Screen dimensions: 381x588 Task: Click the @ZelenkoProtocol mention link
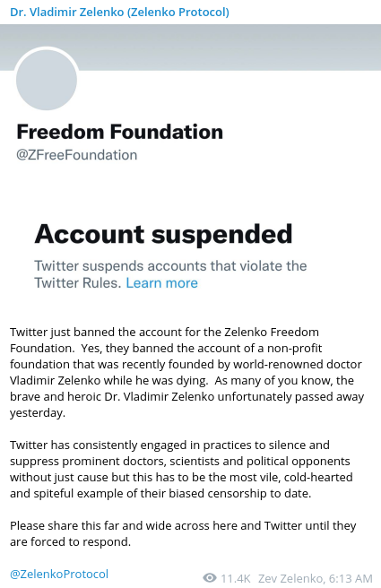coord(59,575)
